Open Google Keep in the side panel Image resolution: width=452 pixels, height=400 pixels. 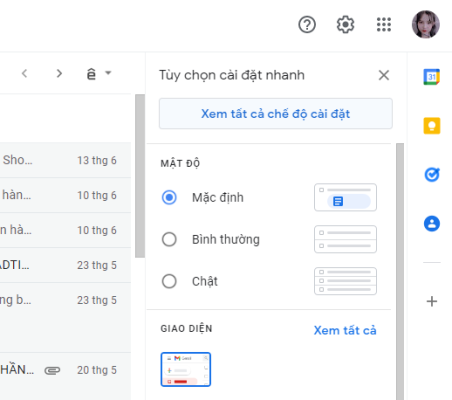pos(432,126)
